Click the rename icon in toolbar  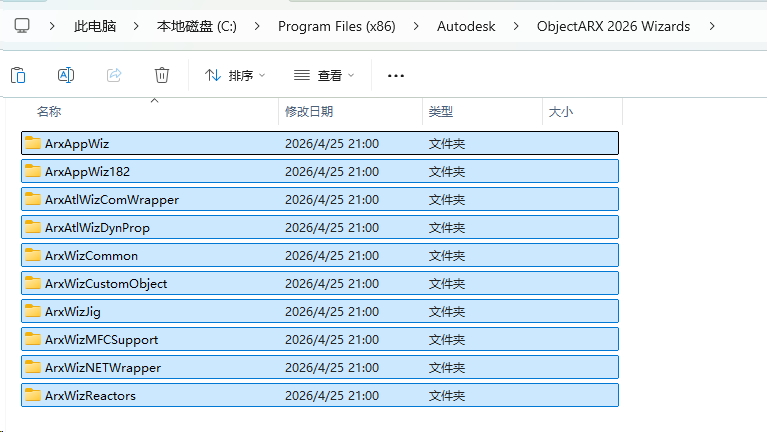[66, 75]
